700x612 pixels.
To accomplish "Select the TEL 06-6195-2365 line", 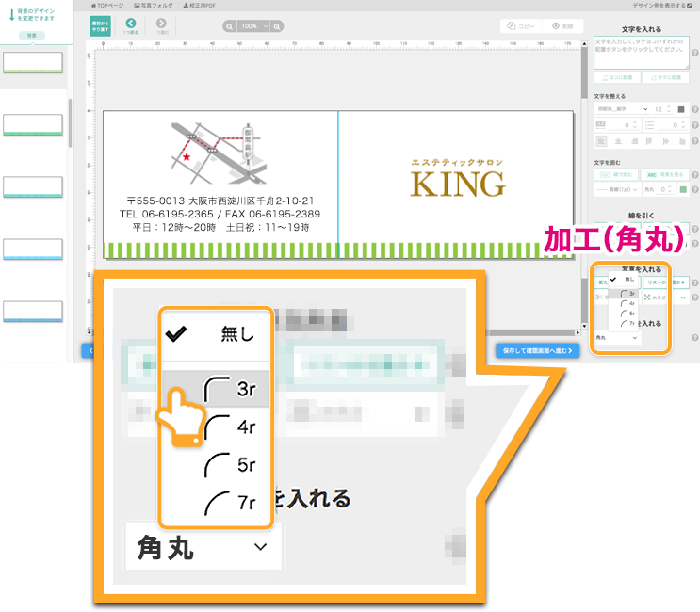I will 220,214.
